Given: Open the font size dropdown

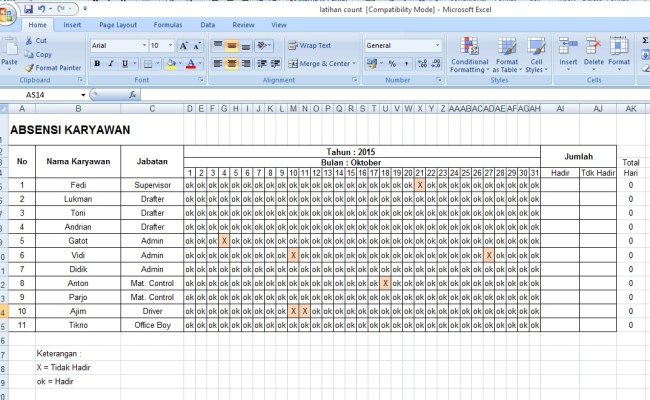Looking at the screenshot, I should 170,45.
